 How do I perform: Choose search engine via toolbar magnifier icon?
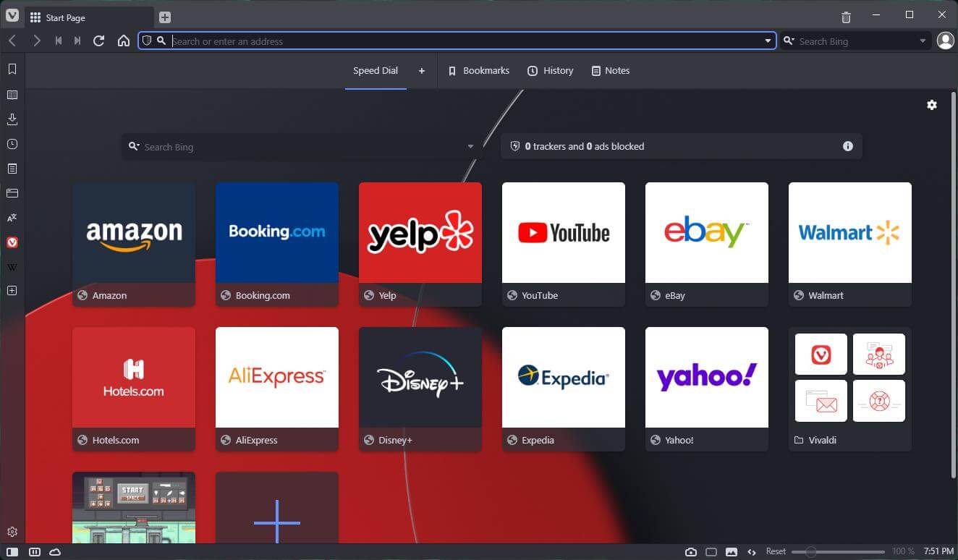click(x=789, y=41)
